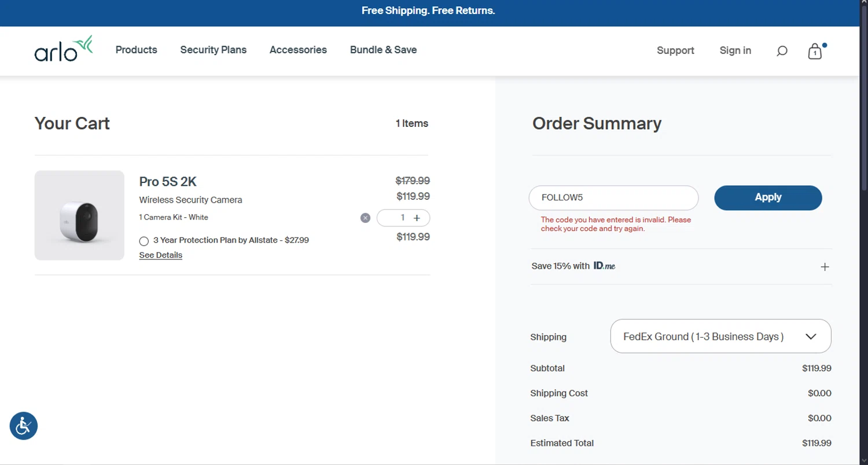868x465 pixels.
Task: Open the Products menu
Action: click(x=136, y=50)
